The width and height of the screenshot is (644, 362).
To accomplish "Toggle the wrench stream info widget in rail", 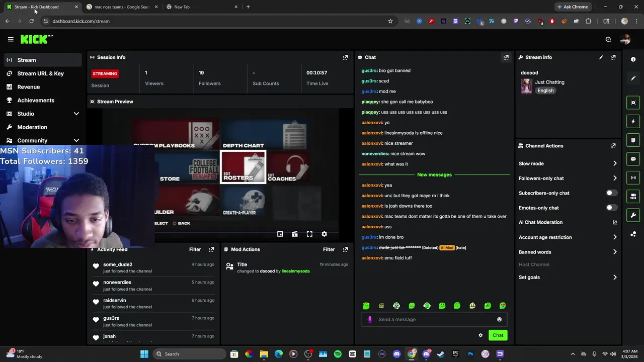I will (x=633, y=215).
